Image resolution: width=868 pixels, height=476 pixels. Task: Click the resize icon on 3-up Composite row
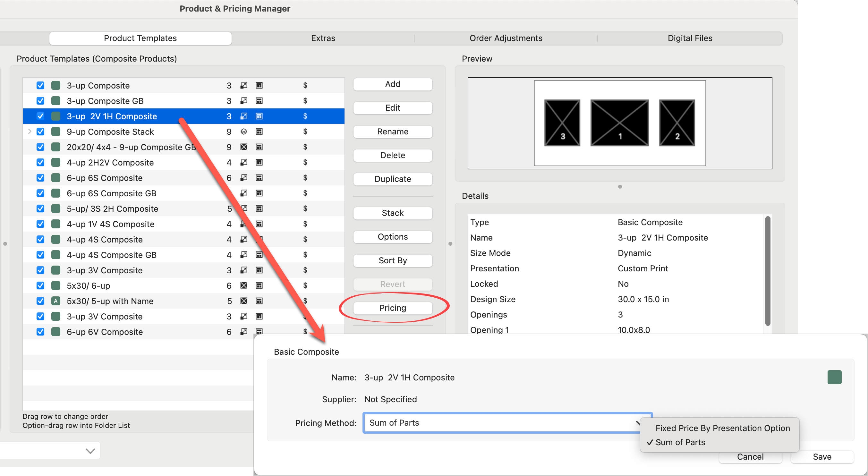coord(243,86)
